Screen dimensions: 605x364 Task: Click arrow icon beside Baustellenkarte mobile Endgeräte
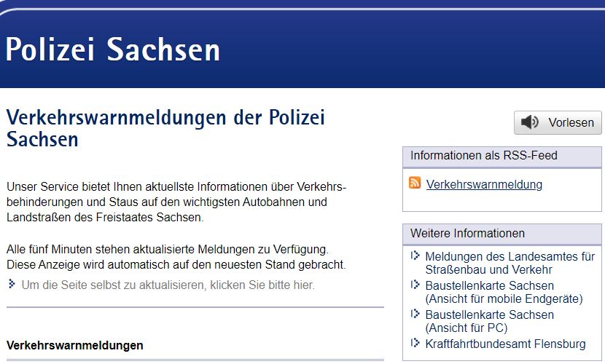click(x=415, y=285)
